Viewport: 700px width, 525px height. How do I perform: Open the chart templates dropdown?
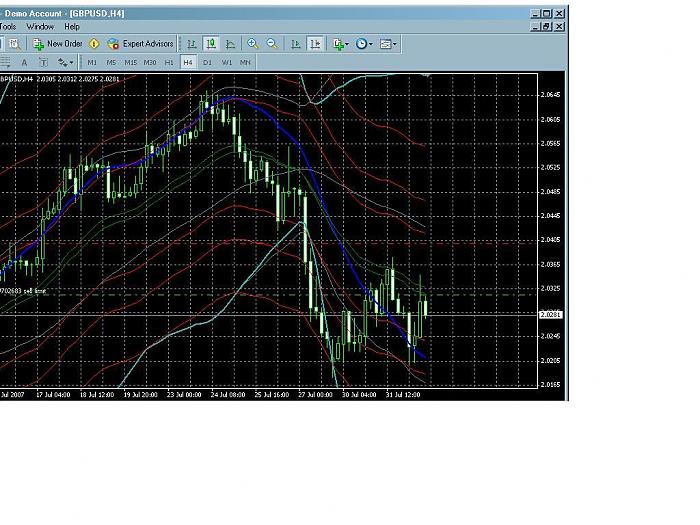(388, 44)
